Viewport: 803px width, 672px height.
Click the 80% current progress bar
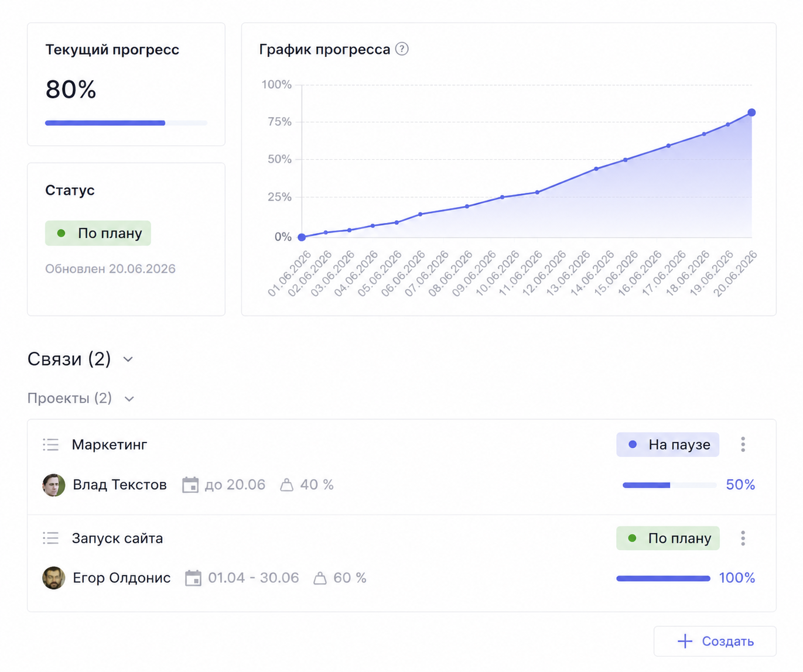126,123
